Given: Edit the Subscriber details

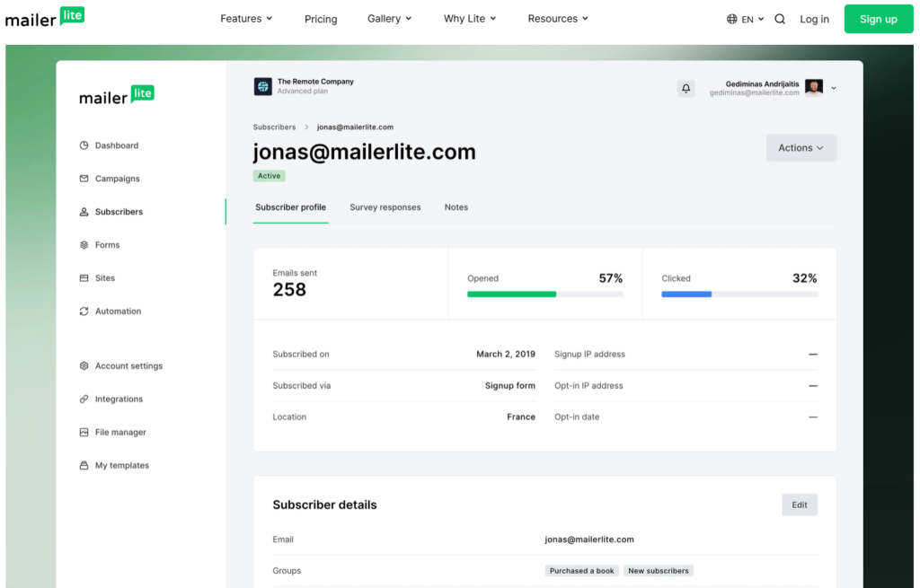Looking at the screenshot, I should click(799, 505).
